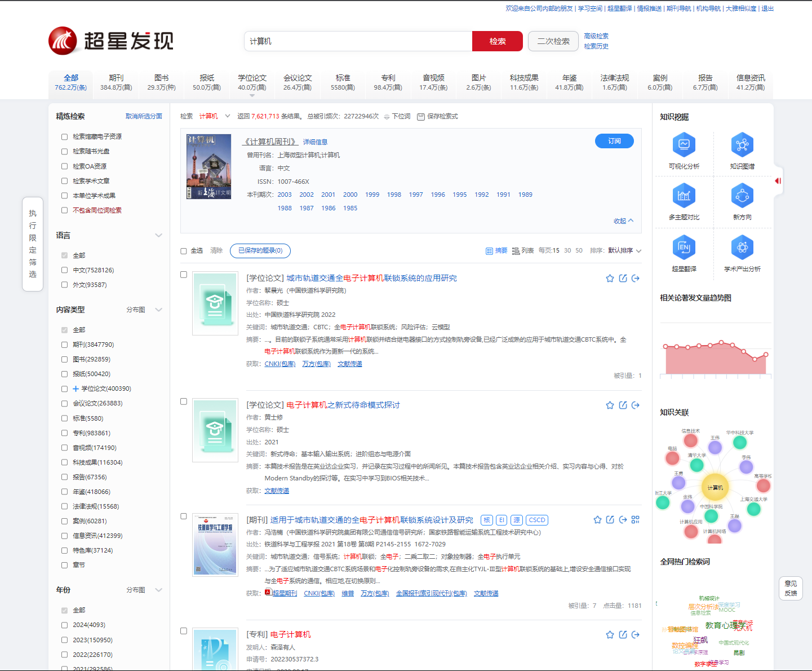Image resolution: width=812 pixels, height=671 pixels.
Task: Click export icon for 新式待命模式 result
Action: click(636, 405)
